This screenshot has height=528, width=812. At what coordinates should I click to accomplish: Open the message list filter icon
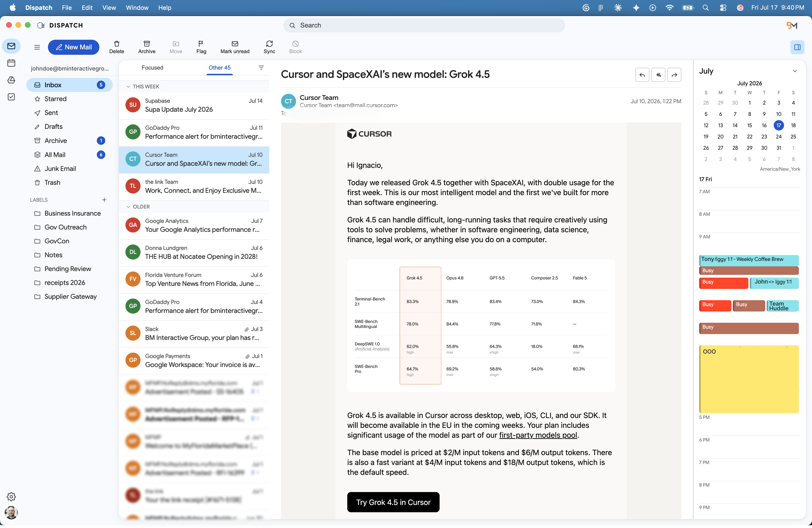(x=261, y=67)
